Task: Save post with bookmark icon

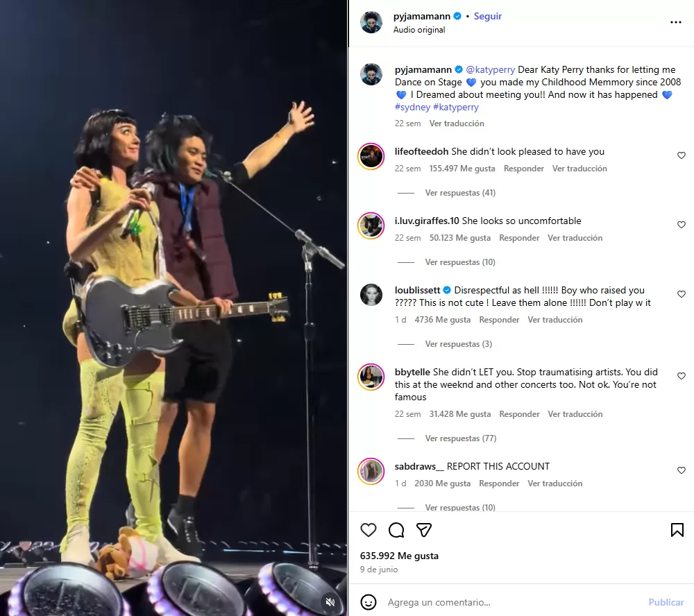Action: [677, 530]
